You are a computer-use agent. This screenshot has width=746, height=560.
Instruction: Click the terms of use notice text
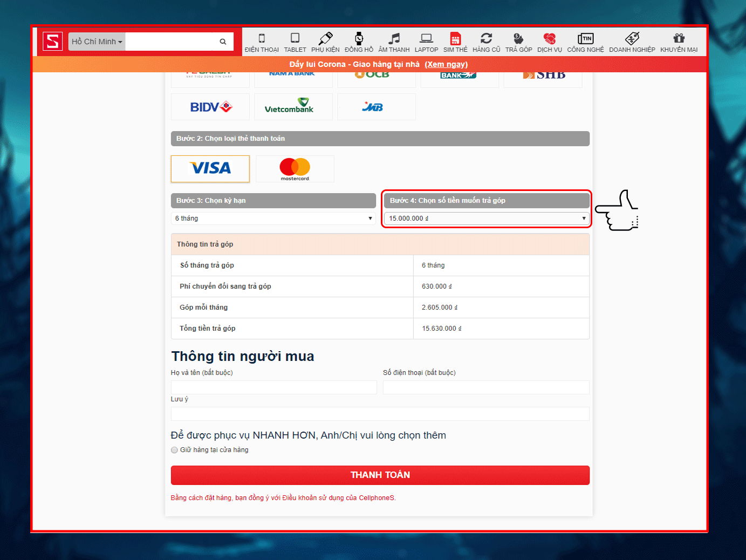tap(283, 498)
